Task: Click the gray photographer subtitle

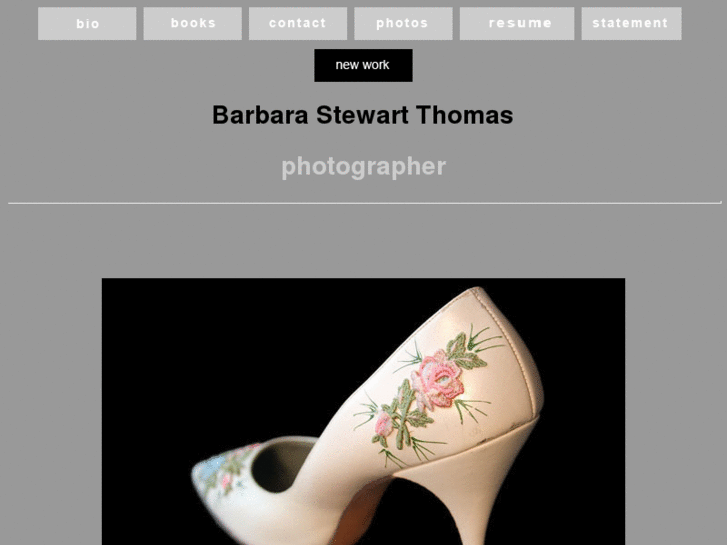Action: (364, 167)
